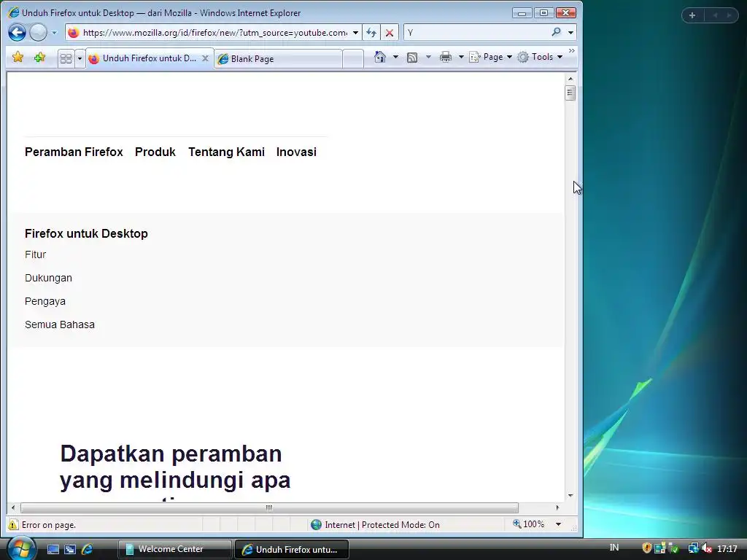Viewport: 747px width, 560px height.
Task: Open Quick Tabs thumbnail view
Action: click(66, 58)
